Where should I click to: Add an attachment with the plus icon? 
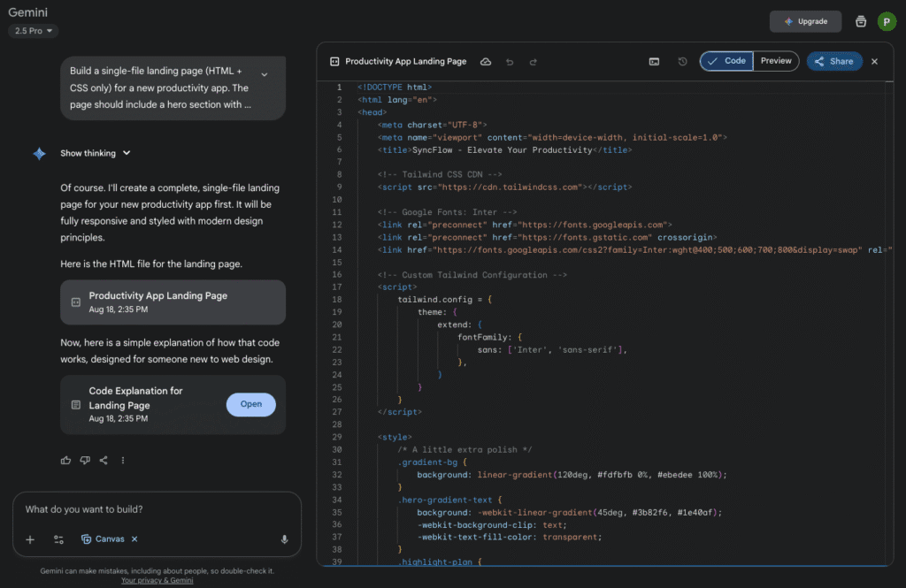29,539
